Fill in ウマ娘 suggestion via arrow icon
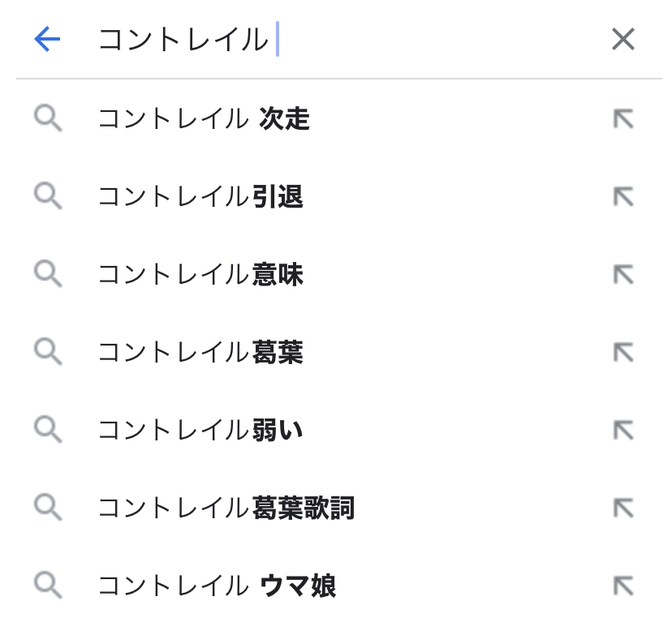The height and width of the screenshot is (618, 672). tap(622, 586)
